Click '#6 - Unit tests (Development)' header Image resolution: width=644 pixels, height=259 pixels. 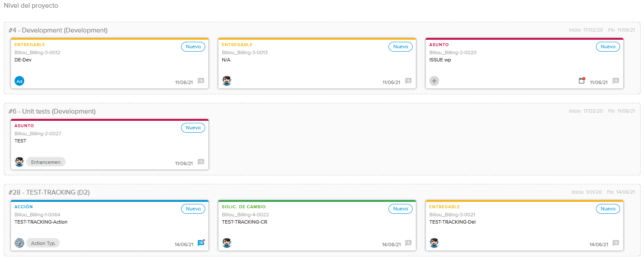click(x=52, y=111)
